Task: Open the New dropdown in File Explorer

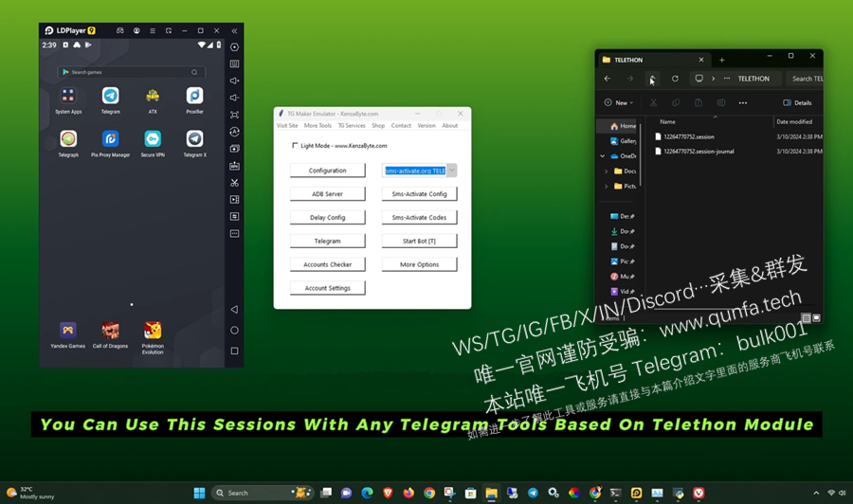Action: (x=619, y=102)
